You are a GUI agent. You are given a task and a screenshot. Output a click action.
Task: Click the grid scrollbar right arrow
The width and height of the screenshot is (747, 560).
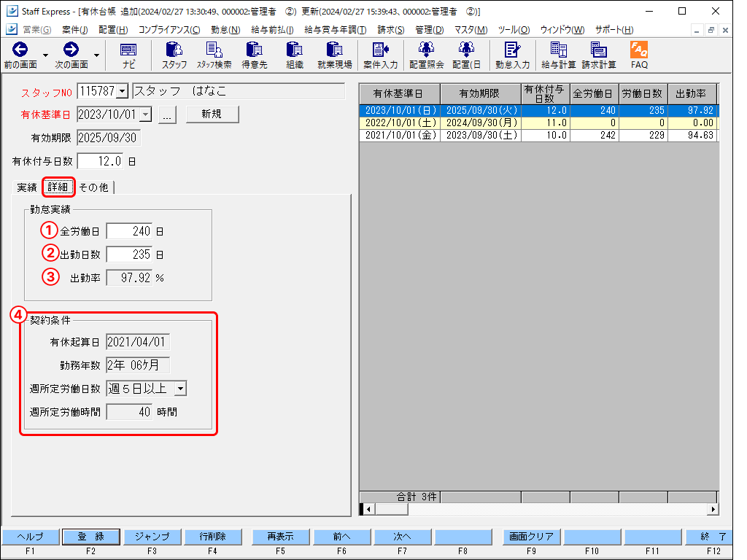pos(713,509)
